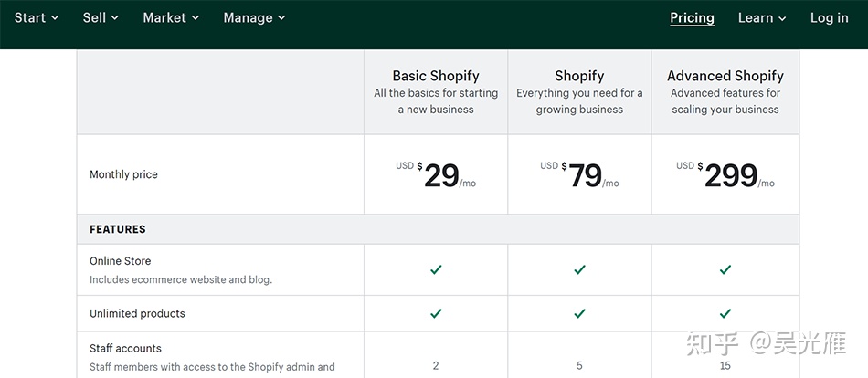Click 'Advanced features for' description

pyautogui.click(x=725, y=93)
